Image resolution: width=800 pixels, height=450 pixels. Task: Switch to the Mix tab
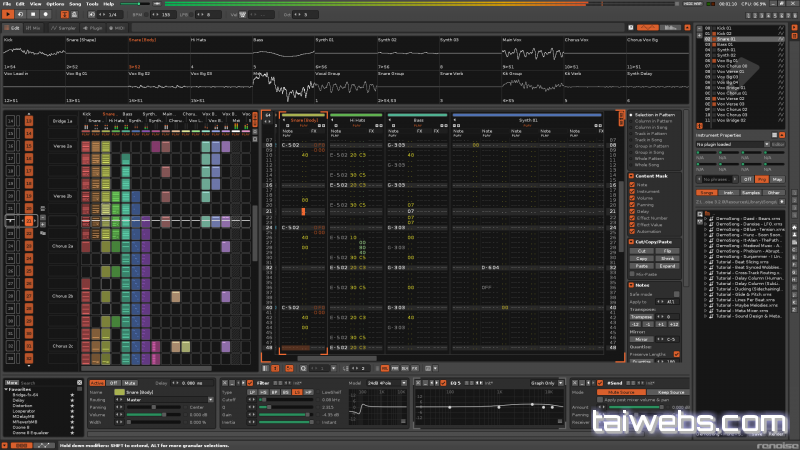click(33, 28)
